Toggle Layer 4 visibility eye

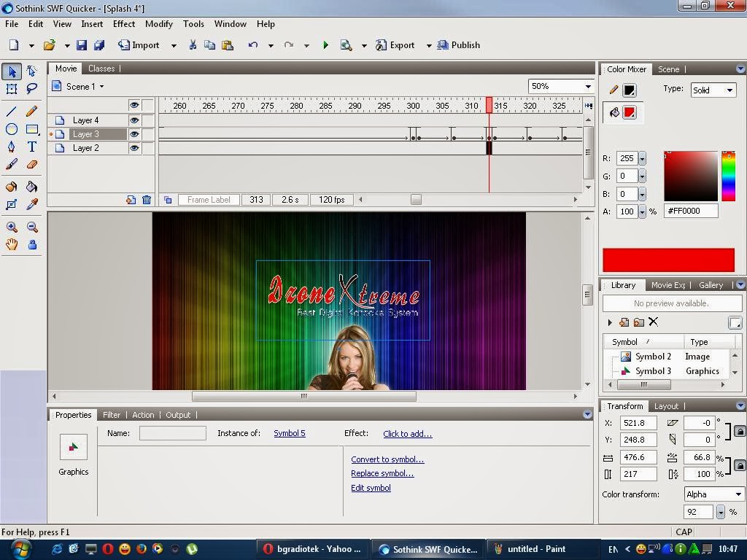134,120
